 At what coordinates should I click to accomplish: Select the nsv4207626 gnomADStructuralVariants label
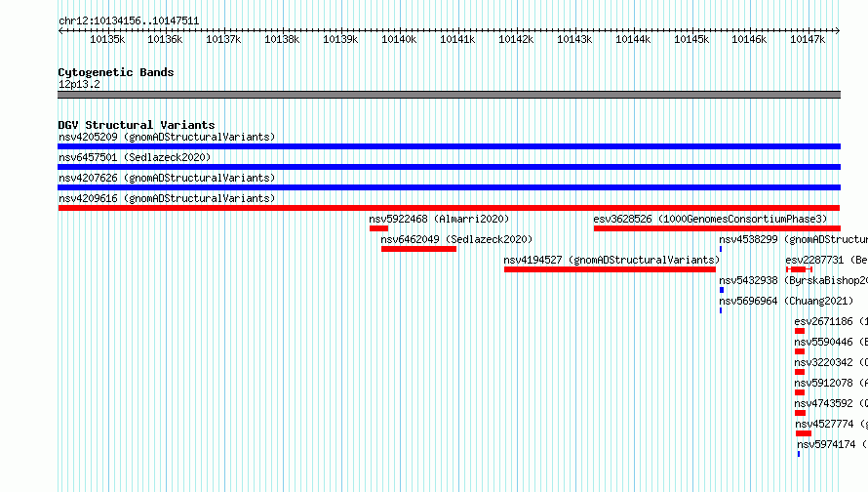[x=167, y=178]
